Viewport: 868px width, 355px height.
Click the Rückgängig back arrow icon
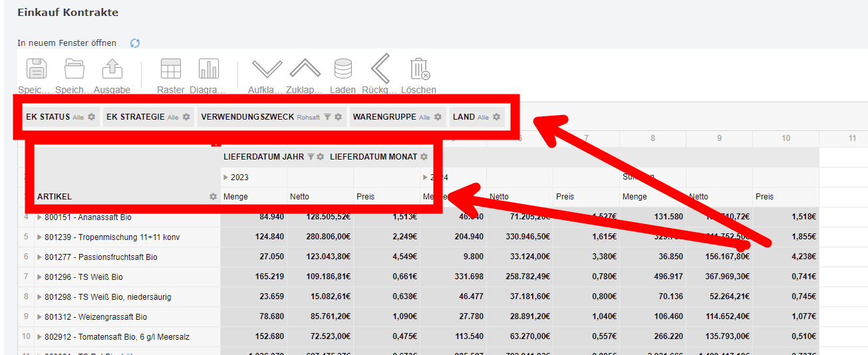380,69
